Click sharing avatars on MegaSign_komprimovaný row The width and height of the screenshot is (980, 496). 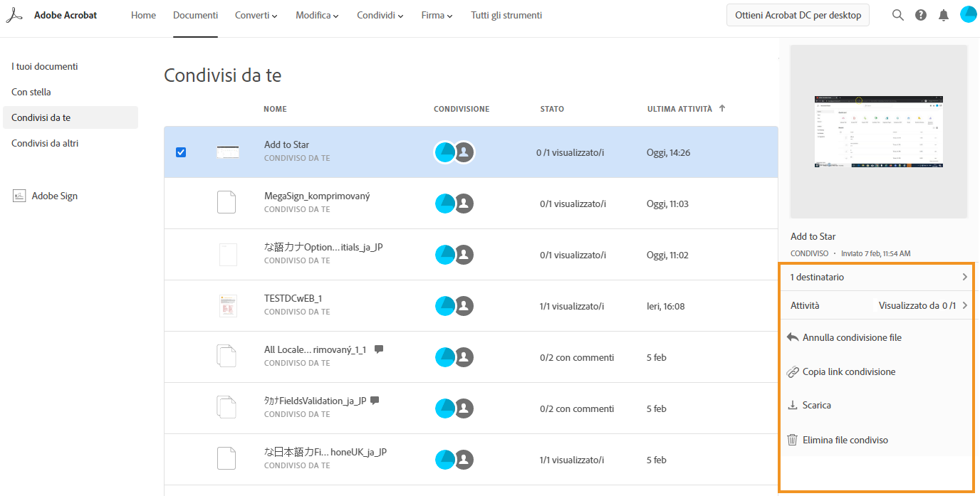(454, 204)
